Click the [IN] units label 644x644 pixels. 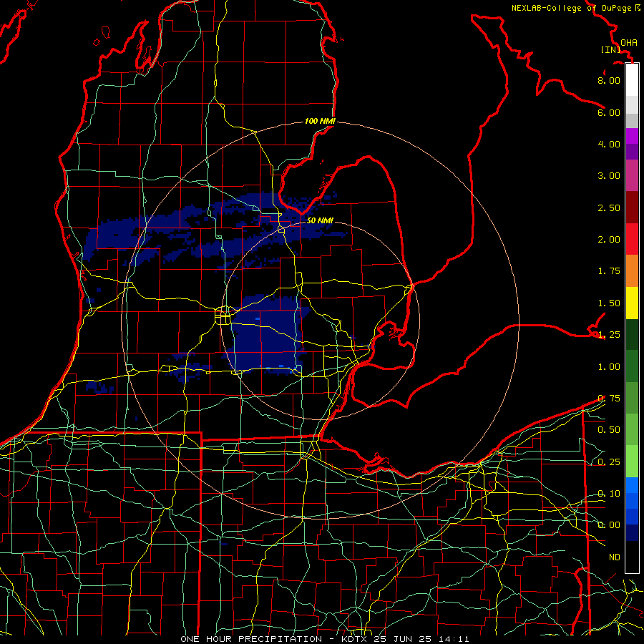[610, 49]
